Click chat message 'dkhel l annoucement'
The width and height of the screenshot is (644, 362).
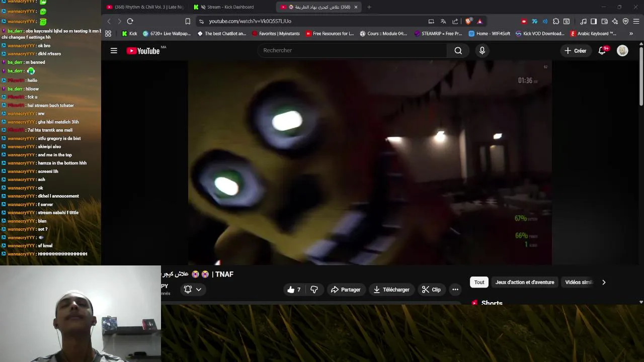pos(58,196)
